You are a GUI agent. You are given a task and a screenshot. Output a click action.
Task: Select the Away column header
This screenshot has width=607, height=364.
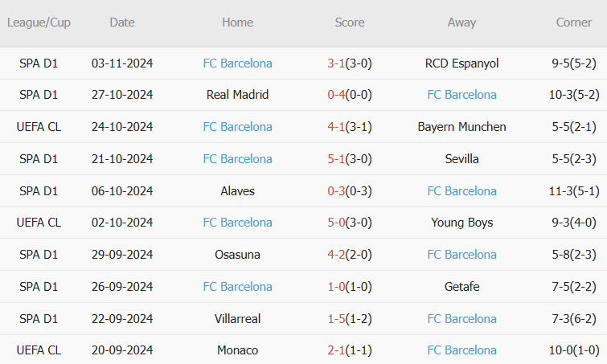click(461, 22)
